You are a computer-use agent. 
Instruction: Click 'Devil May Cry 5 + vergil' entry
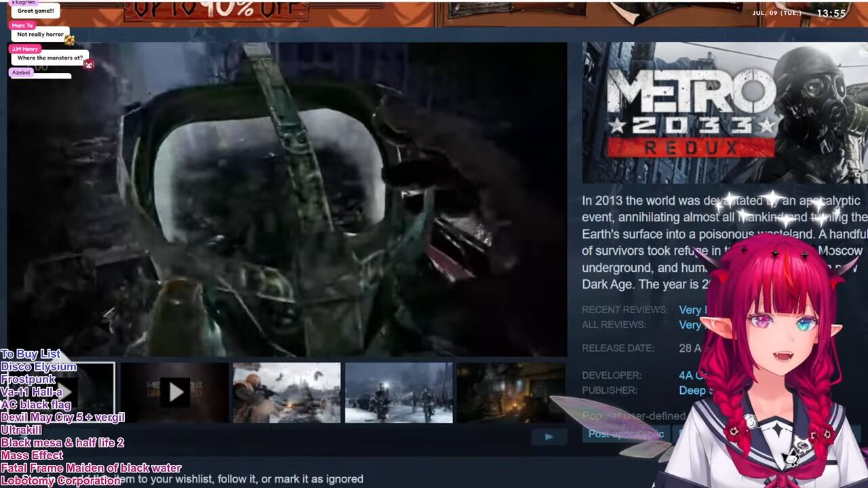pos(62,418)
